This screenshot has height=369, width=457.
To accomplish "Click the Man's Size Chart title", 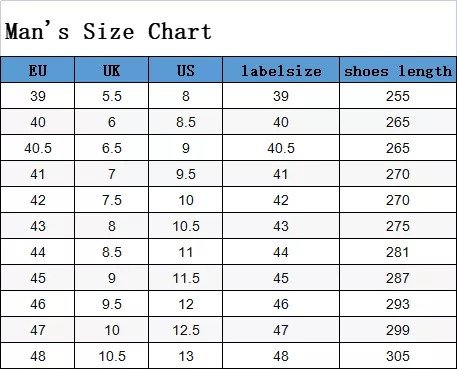I will pyautogui.click(x=108, y=31).
